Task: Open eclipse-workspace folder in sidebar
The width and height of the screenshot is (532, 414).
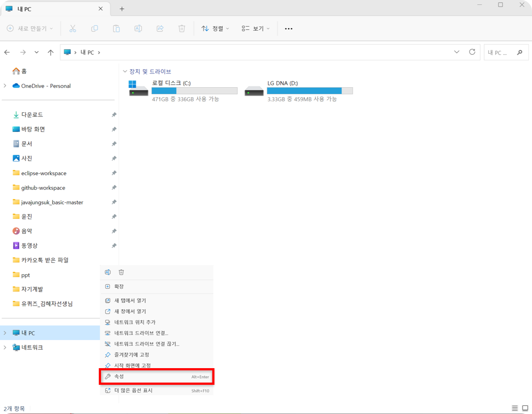Action: point(40,173)
